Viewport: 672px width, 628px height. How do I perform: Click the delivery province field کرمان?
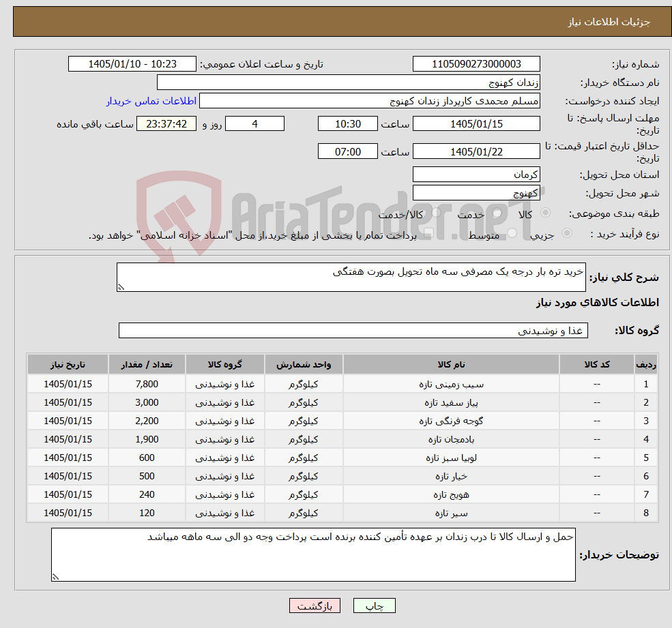[476, 175]
